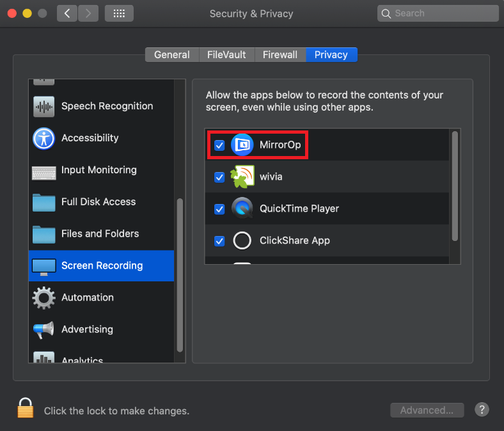This screenshot has height=431, width=504.
Task: Click the Automation gear icon
Action: point(43,298)
